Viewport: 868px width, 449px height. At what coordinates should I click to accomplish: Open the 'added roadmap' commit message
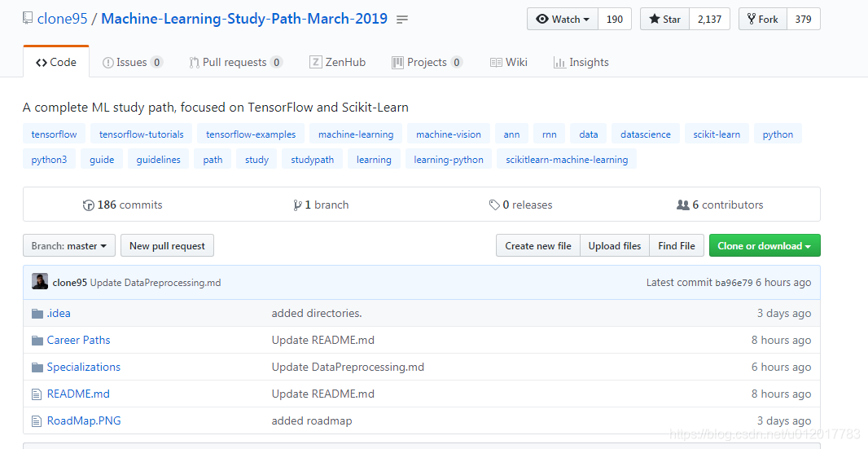[312, 420]
